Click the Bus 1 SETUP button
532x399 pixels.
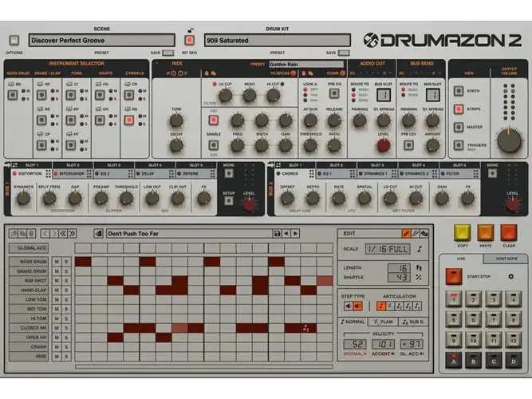(229, 200)
